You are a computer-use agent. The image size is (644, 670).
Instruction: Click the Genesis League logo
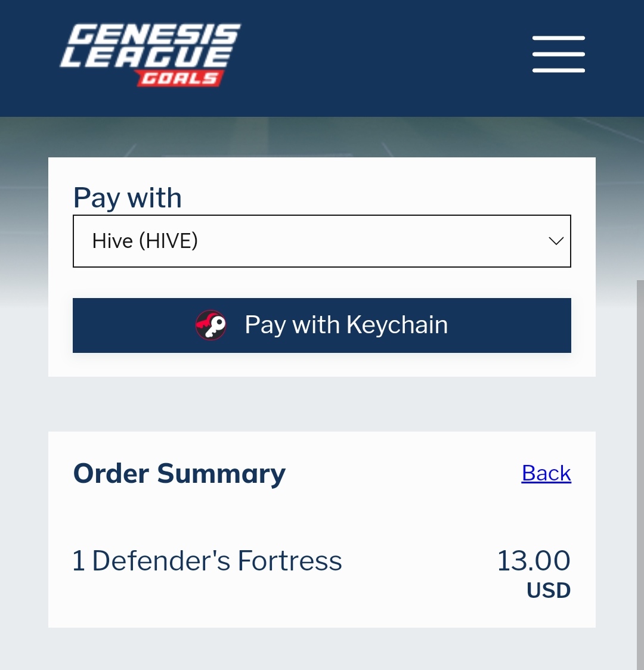coord(150,55)
